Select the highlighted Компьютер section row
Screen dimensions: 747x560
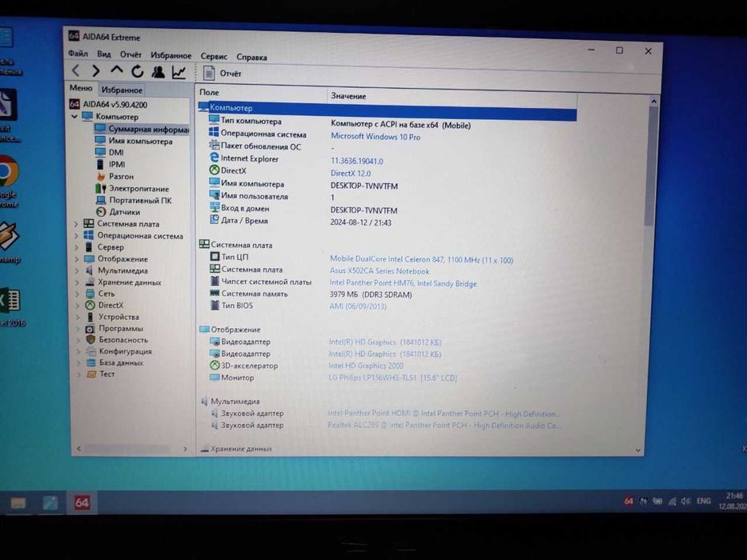[x=387, y=111]
